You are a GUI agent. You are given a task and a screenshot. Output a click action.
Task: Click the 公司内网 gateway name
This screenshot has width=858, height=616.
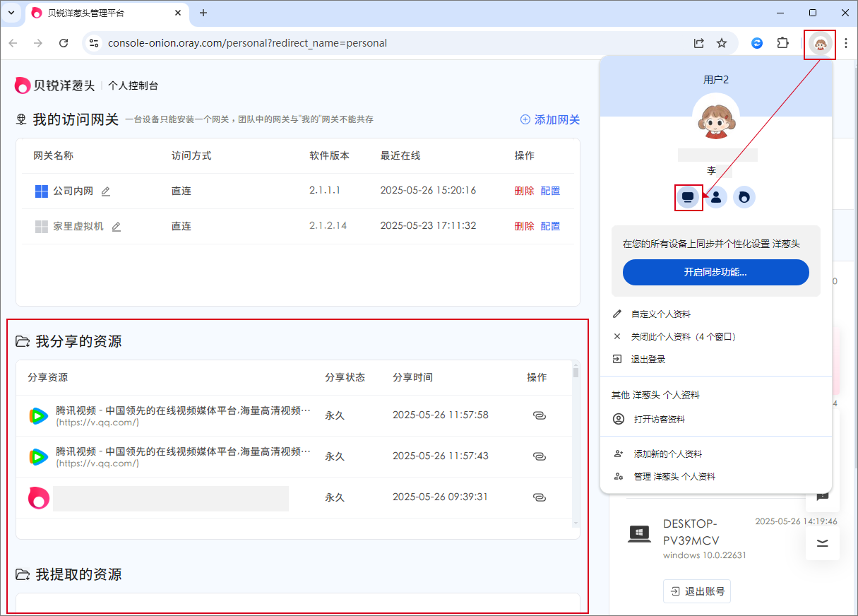point(73,191)
